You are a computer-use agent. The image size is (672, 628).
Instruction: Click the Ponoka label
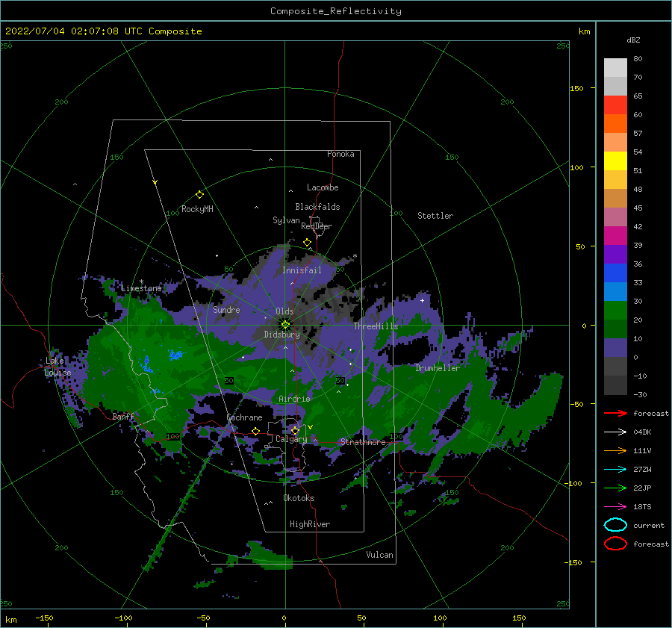pyautogui.click(x=340, y=154)
